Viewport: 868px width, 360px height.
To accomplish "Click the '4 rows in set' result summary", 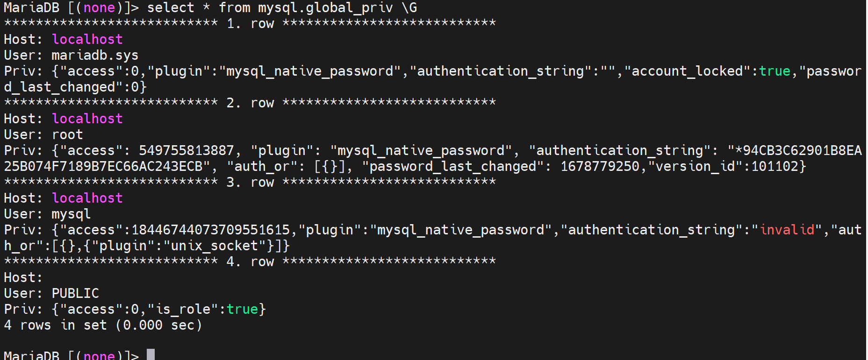I will [103, 325].
